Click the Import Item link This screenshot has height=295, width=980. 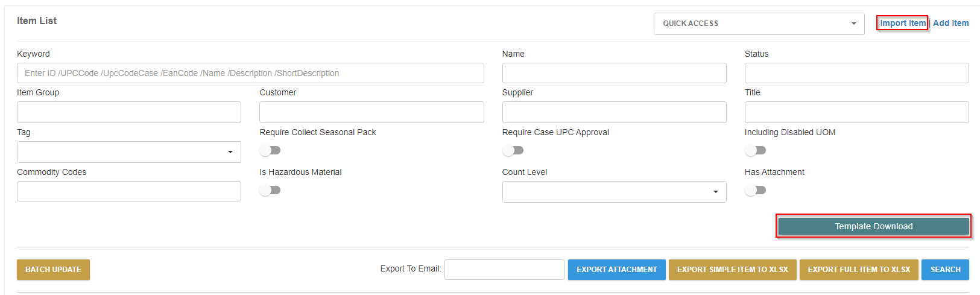point(902,24)
